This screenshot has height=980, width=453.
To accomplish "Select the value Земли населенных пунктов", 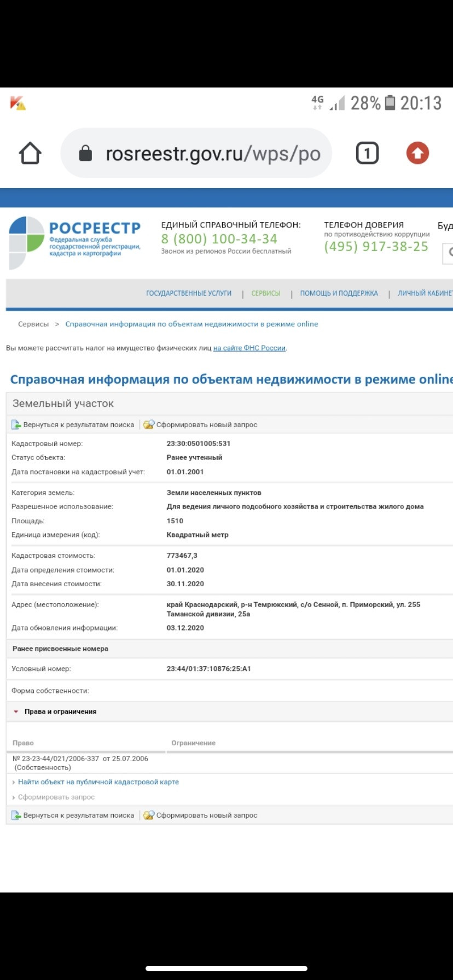I will (x=214, y=492).
